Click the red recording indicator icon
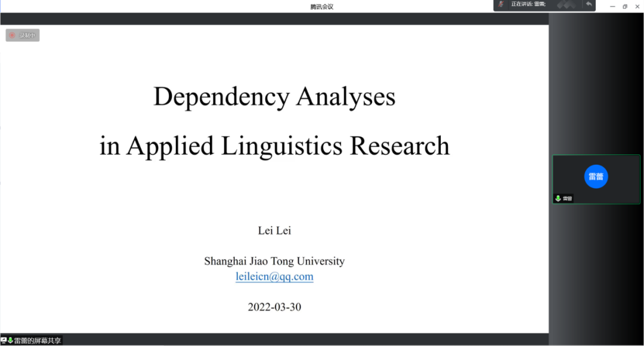The width and height of the screenshot is (644, 346). point(12,35)
